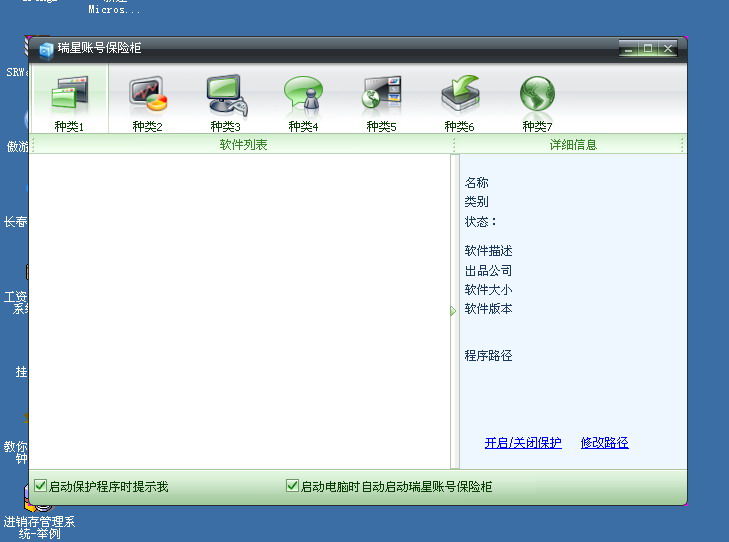Click the 出品公司 label
This screenshot has height=542, width=729.
pos(488,271)
